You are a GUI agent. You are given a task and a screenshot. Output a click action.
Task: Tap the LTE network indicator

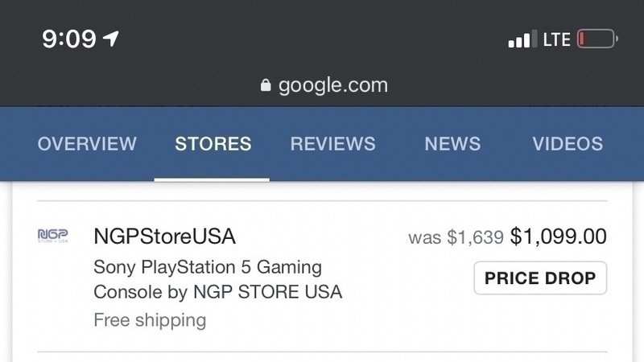click(x=556, y=39)
